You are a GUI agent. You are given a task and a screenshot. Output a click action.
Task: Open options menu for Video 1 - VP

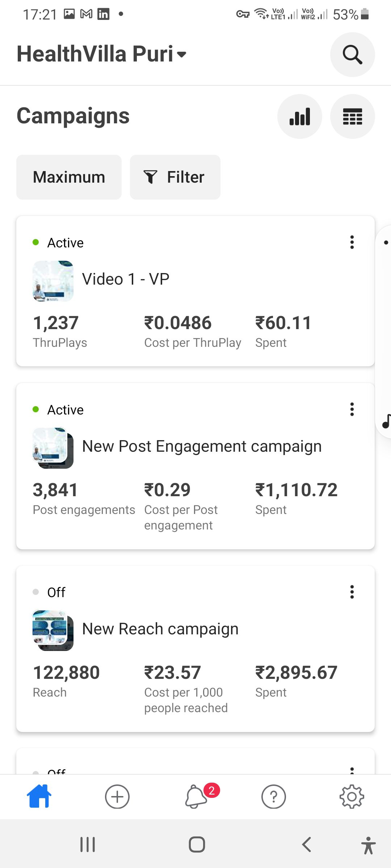click(x=352, y=242)
